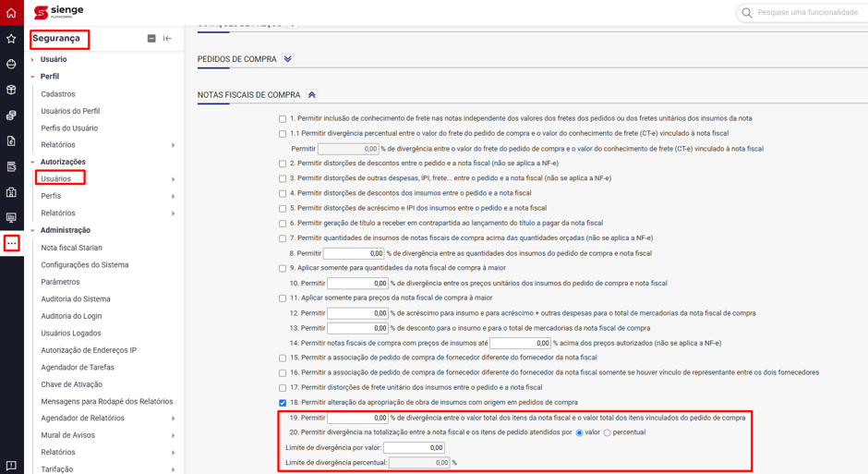868x474 pixels.
Task: Open Perfis do Usuário menu item
Action: click(69, 128)
